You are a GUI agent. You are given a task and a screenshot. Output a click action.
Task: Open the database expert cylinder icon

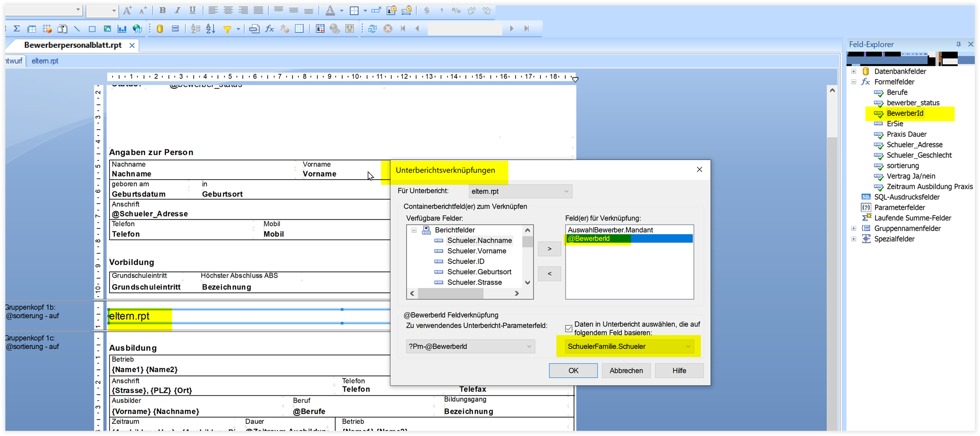pos(160,29)
